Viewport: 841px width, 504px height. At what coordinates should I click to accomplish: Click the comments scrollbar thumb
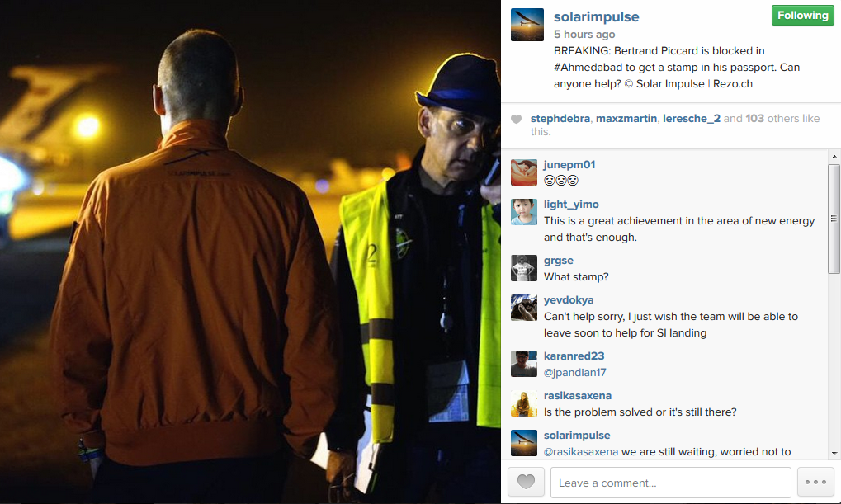(x=834, y=219)
